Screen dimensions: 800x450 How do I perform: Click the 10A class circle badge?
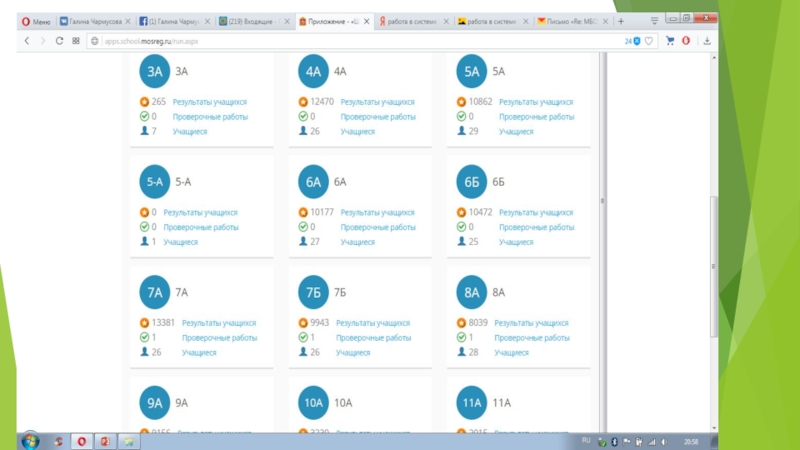click(313, 403)
